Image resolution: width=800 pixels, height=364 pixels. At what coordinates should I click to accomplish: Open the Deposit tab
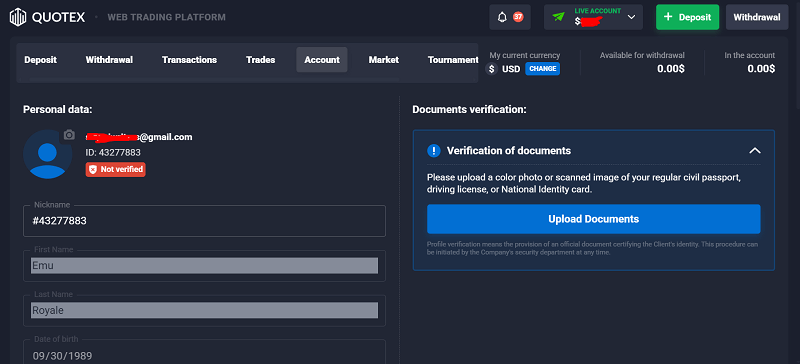pos(40,60)
